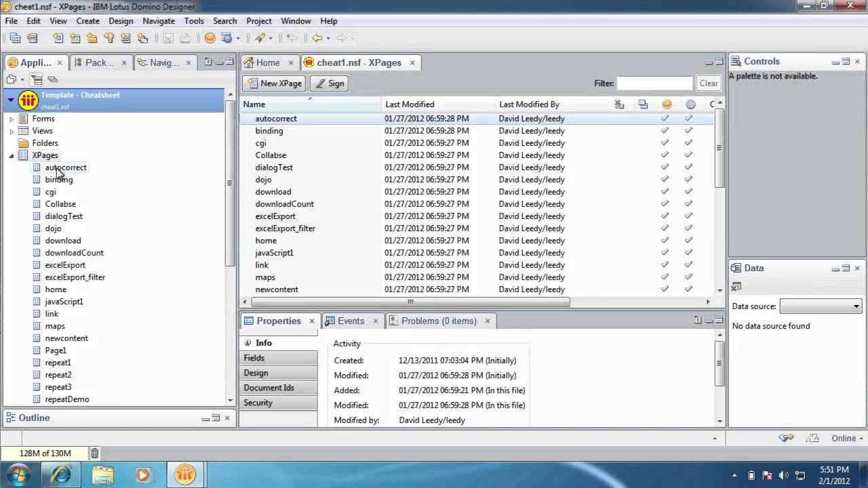
Task: Open the Applications panel view menu icon
Action: pos(208,62)
